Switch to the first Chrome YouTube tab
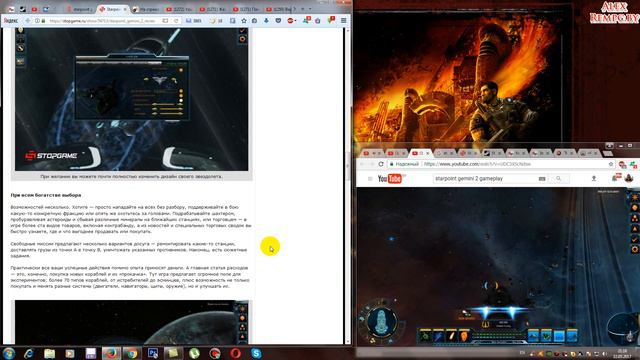This screenshot has width=640, height=360. click(371, 153)
